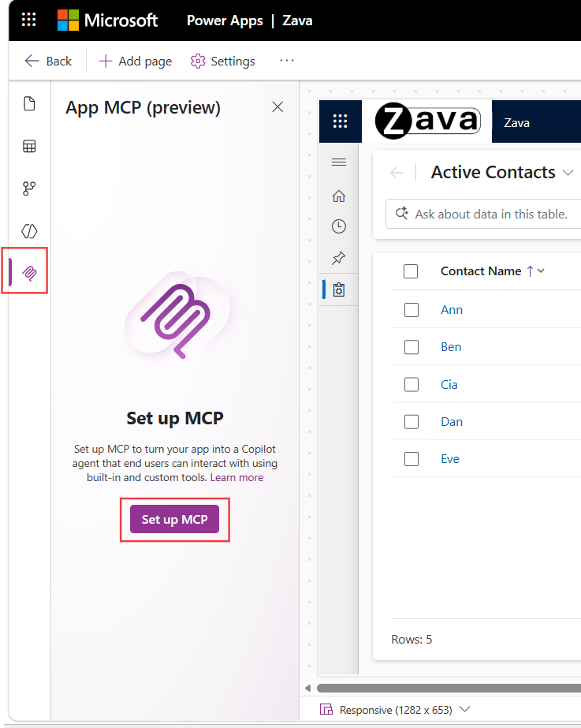Click the Home icon in app preview

(x=339, y=196)
